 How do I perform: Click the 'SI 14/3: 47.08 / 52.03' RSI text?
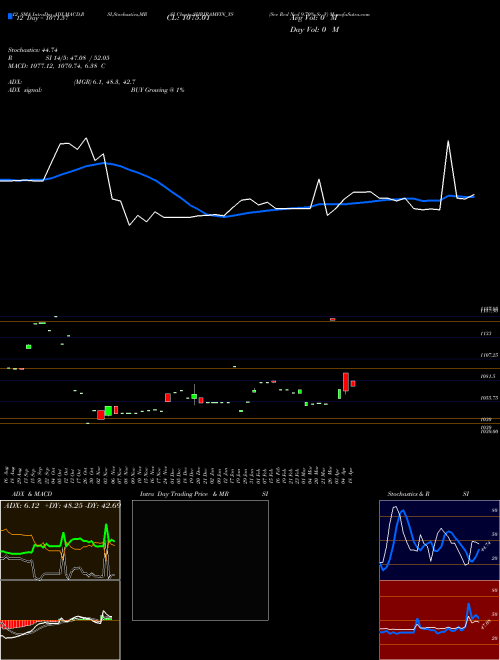click(78, 58)
